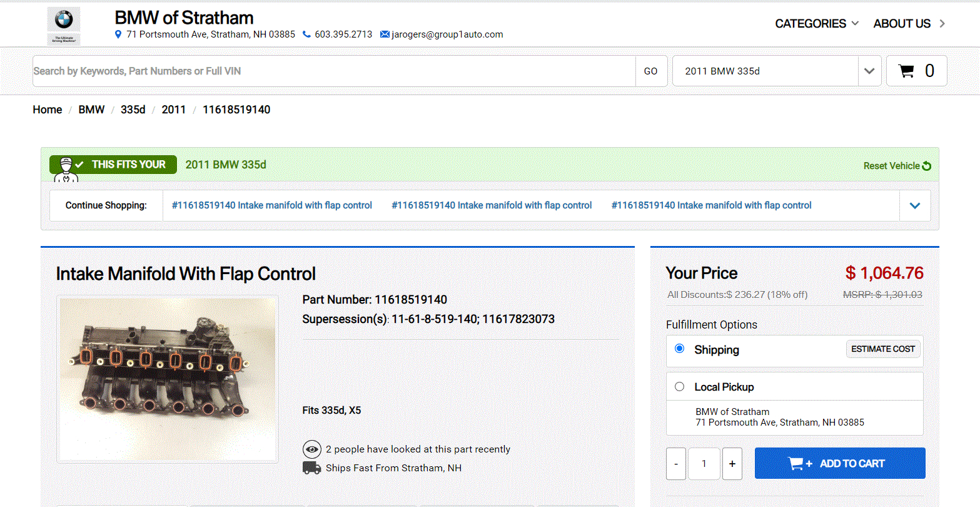
Task: Open the ABOUT US menu
Action: click(x=909, y=24)
